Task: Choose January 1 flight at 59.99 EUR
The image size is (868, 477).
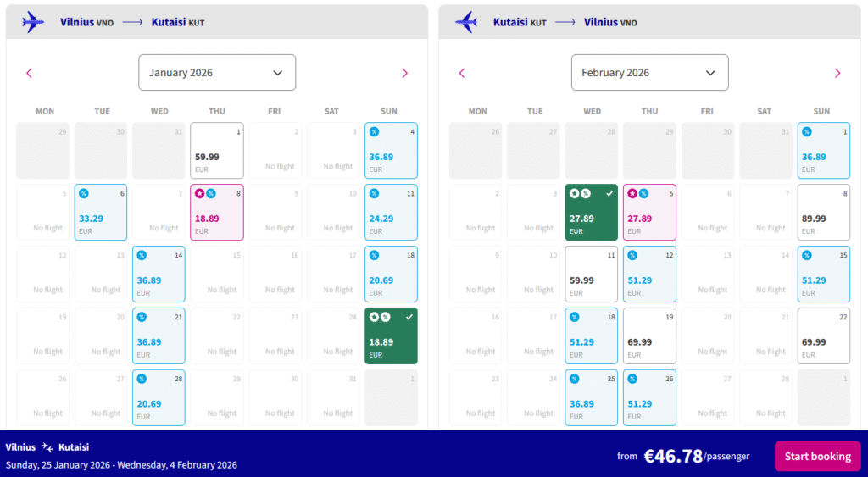Action: (x=217, y=151)
